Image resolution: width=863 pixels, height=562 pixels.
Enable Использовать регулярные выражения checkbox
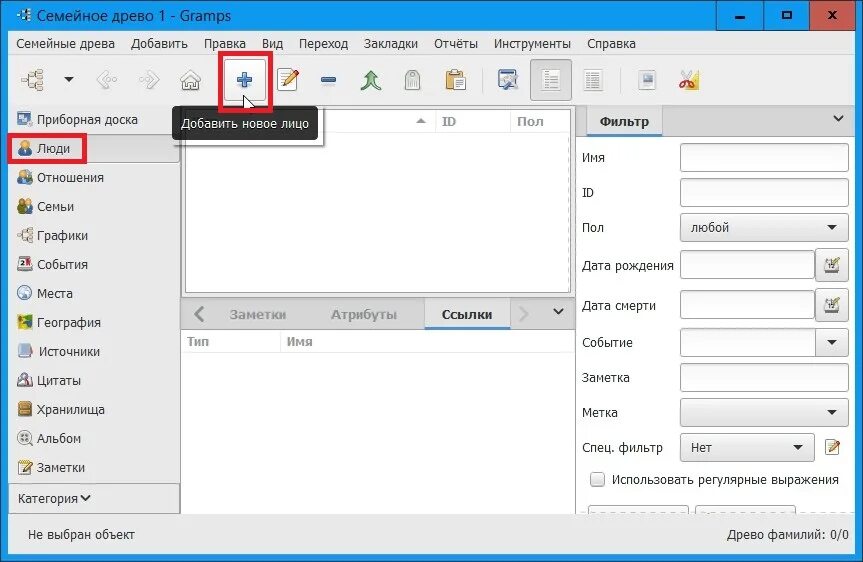(x=597, y=479)
